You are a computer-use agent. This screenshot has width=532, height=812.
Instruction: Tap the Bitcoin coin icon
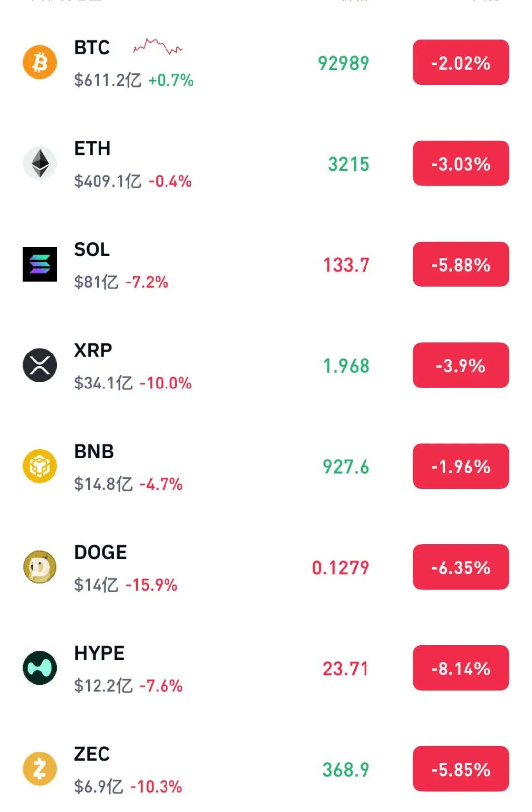point(40,63)
